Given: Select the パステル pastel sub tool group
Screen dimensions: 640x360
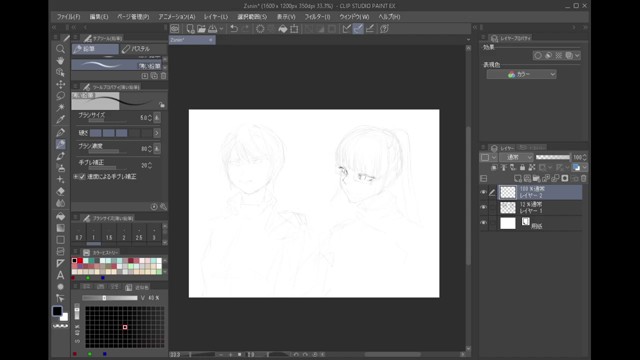Looking at the screenshot, I should [x=143, y=49].
